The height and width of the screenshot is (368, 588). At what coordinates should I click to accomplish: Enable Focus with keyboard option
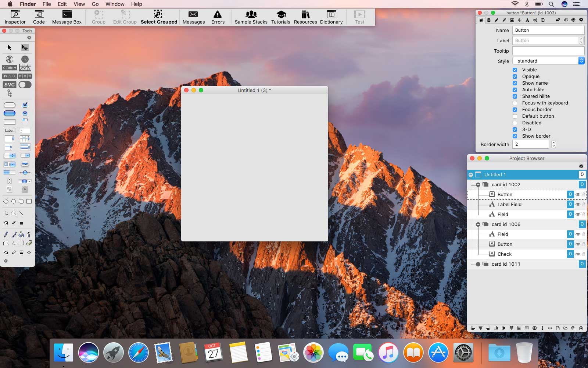click(x=515, y=103)
